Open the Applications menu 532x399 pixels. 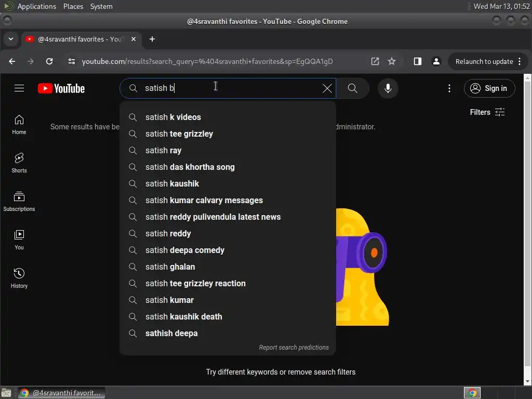(x=37, y=6)
